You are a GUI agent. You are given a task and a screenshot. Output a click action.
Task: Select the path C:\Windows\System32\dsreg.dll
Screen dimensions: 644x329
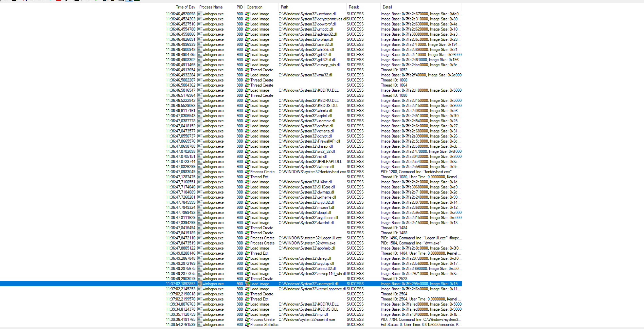[305, 258]
